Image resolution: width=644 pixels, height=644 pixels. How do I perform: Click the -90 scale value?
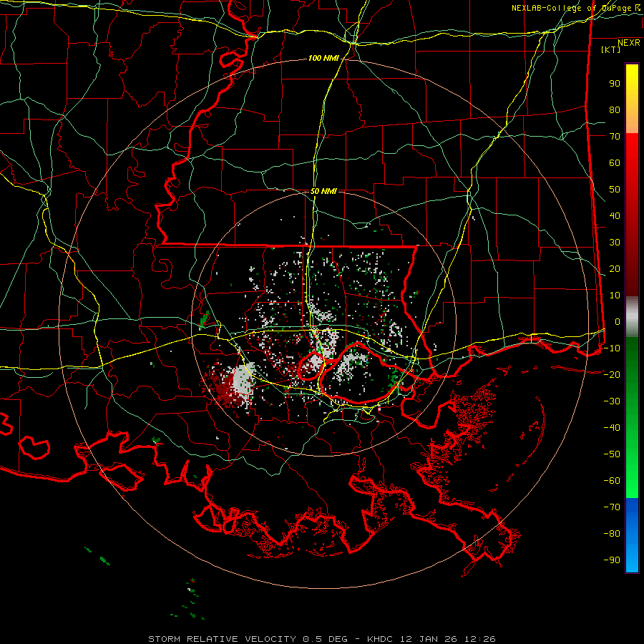[x=612, y=560]
